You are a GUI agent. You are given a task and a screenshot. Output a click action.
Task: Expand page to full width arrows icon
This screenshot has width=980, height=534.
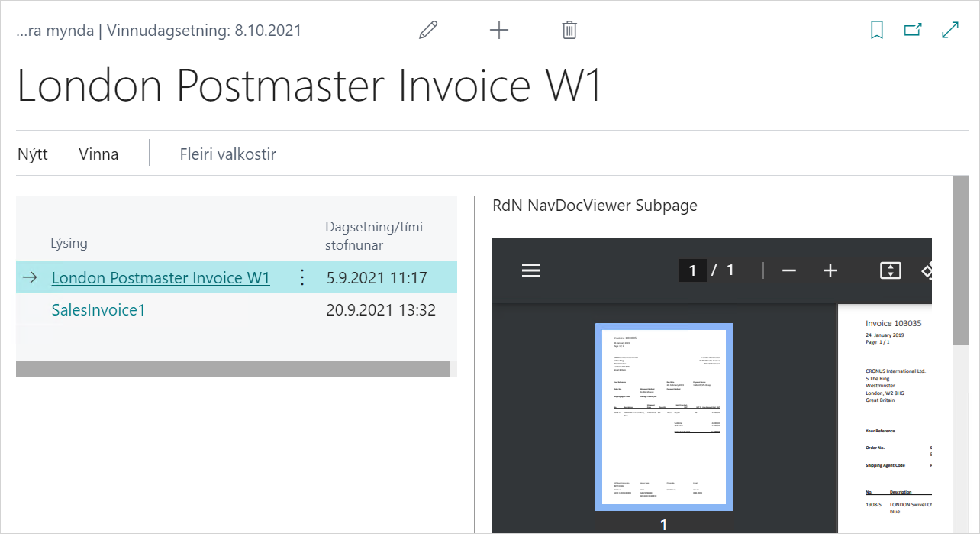950,31
